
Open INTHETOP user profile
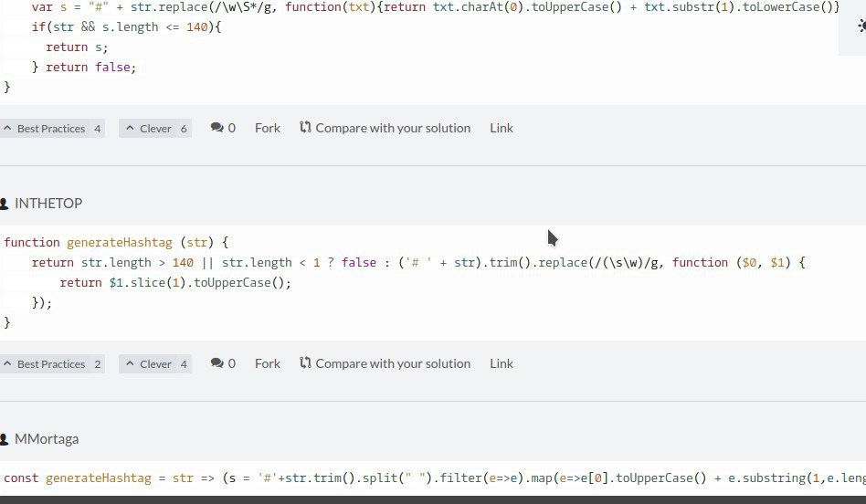[48, 203]
